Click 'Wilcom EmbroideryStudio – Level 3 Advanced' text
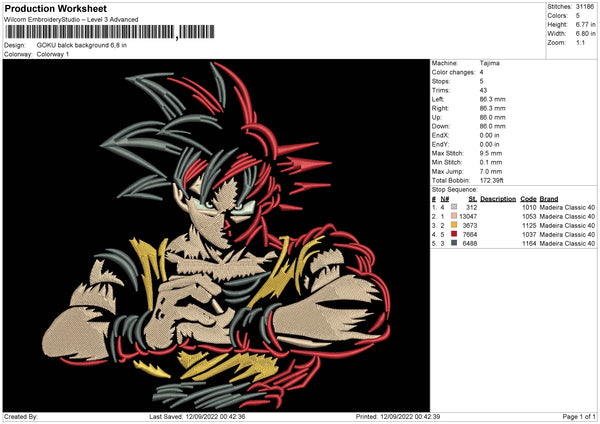This screenshot has height=424, width=600. 71,20
